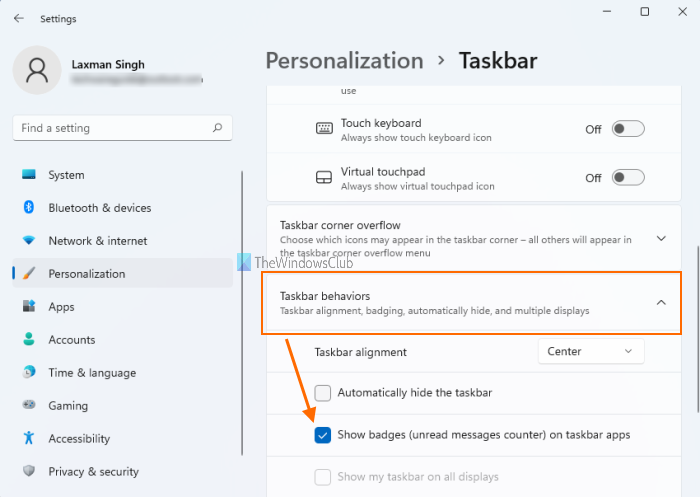This screenshot has height=497, width=700.
Task: Click 'Always show virtual touchpad icon' text
Action: [x=417, y=186]
